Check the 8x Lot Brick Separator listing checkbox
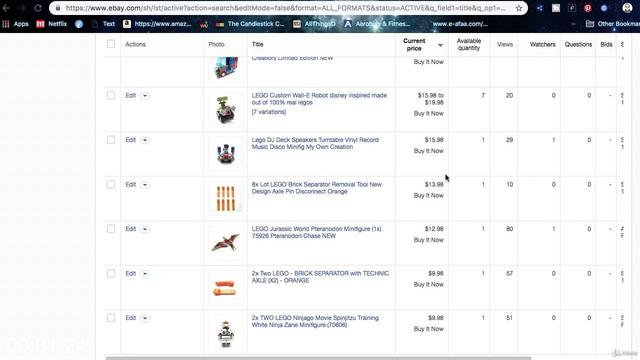Screen dimensions: 640x360 click(111, 184)
